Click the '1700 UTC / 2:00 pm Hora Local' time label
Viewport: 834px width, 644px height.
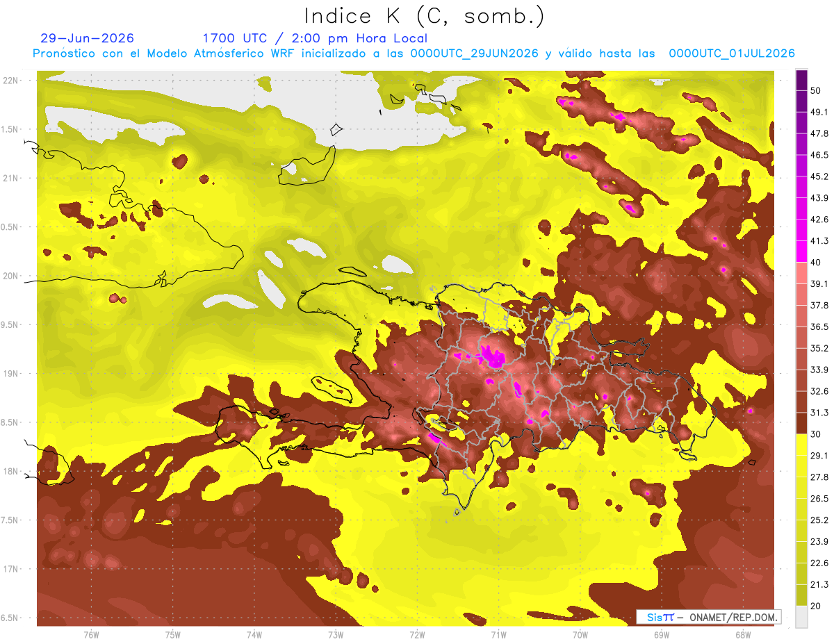click(315, 38)
